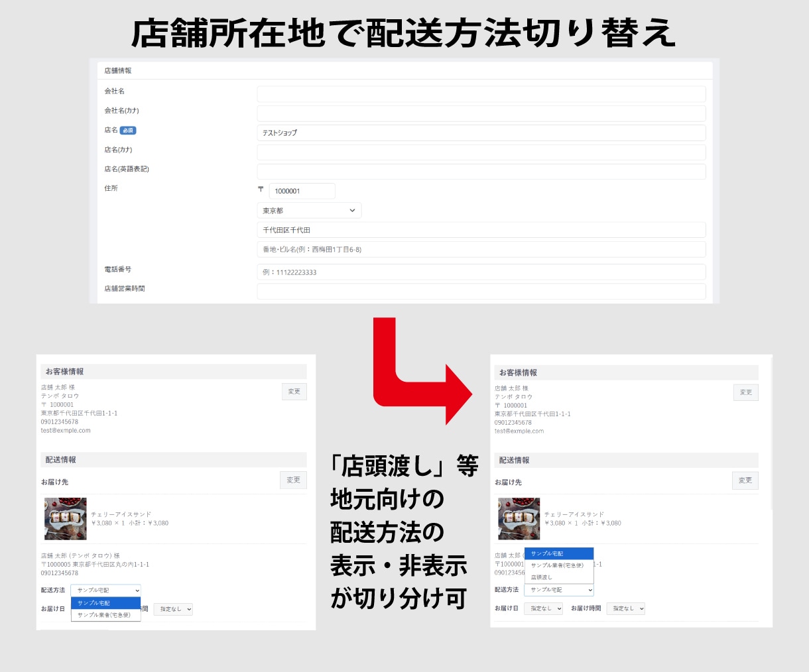Click the 店名 field containing テストショップ
The image size is (809, 672).
[x=481, y=133]
